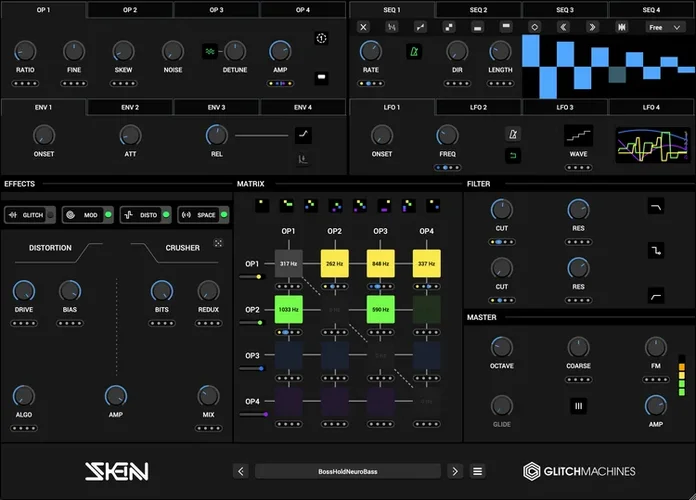The image size is (696, 500).
Task: Click the ENV 1 curve shape icon
Action: (x=304, y=135)
